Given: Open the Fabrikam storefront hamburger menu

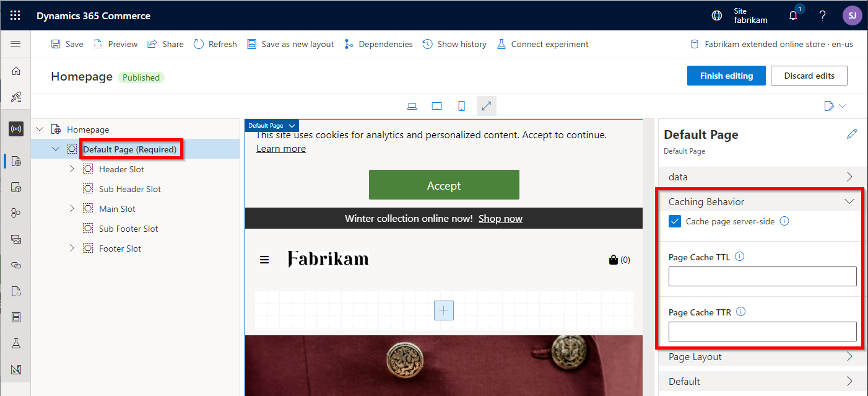Looking at the screenshot, I should click(x=264, y=260).
